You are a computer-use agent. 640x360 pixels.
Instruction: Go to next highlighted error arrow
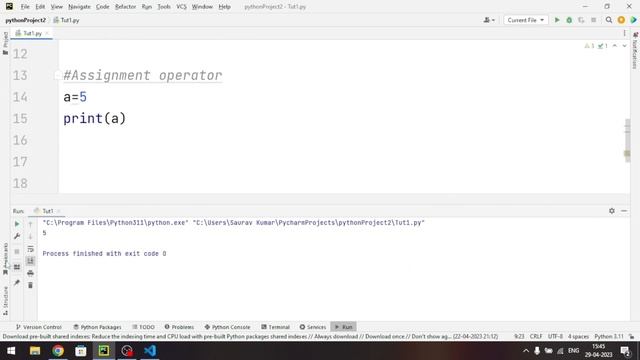point(624,46)
